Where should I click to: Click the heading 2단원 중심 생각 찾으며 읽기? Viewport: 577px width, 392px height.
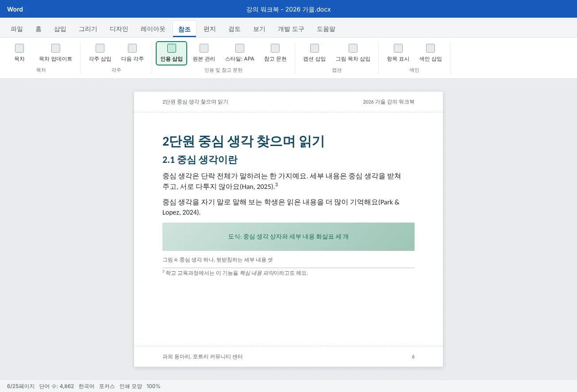tap(243, 142)
